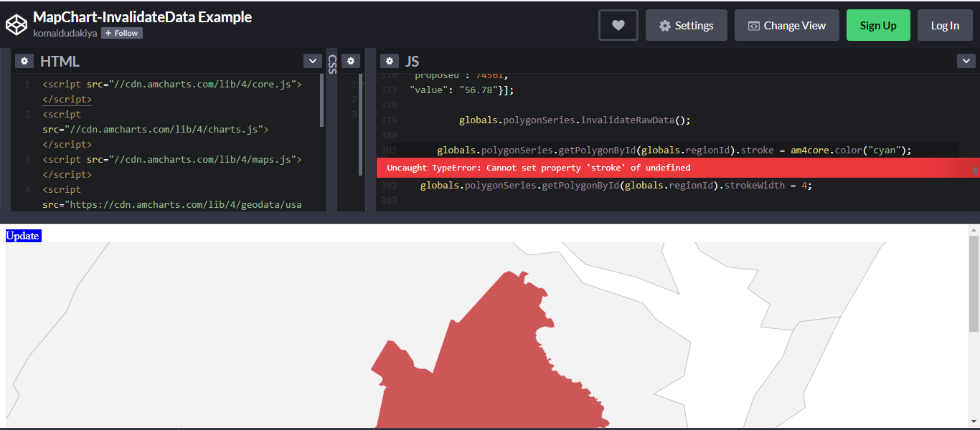Click the CodePen logo icon
This screenshot has height=430, width=980.
16,24
